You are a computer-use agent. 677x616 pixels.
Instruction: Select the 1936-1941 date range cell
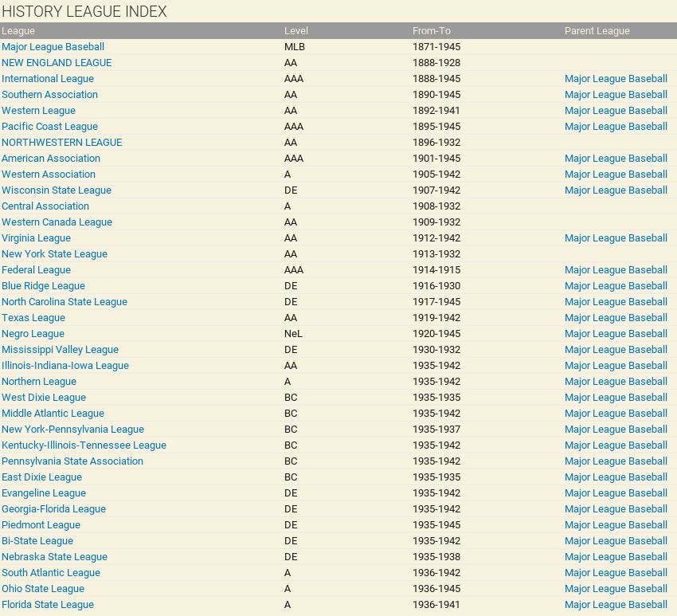(436, 606)
